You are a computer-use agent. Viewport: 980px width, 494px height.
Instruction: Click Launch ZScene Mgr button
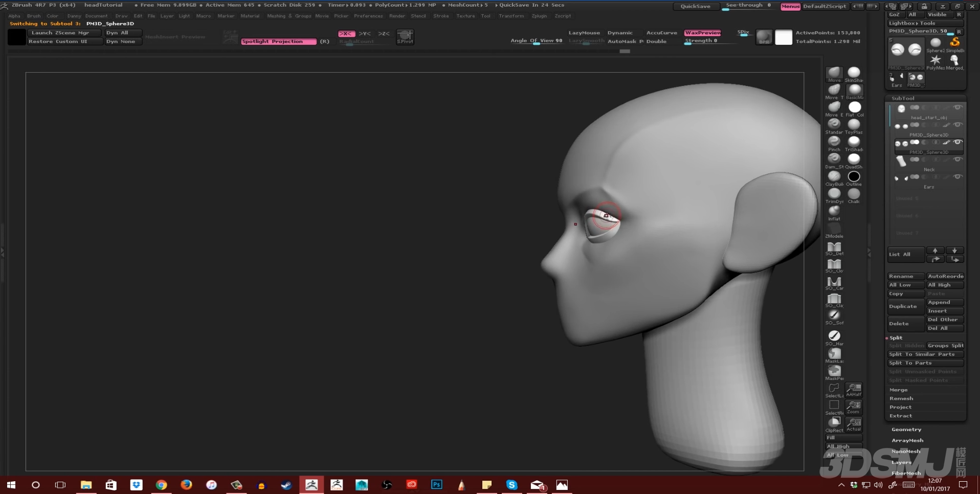(65, 33)
